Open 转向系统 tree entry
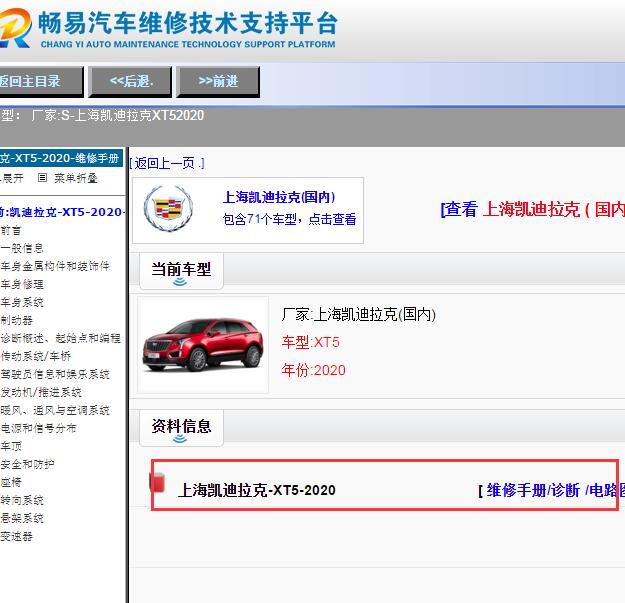This screenshot has height=603, width=625. [x=22, y=500]
